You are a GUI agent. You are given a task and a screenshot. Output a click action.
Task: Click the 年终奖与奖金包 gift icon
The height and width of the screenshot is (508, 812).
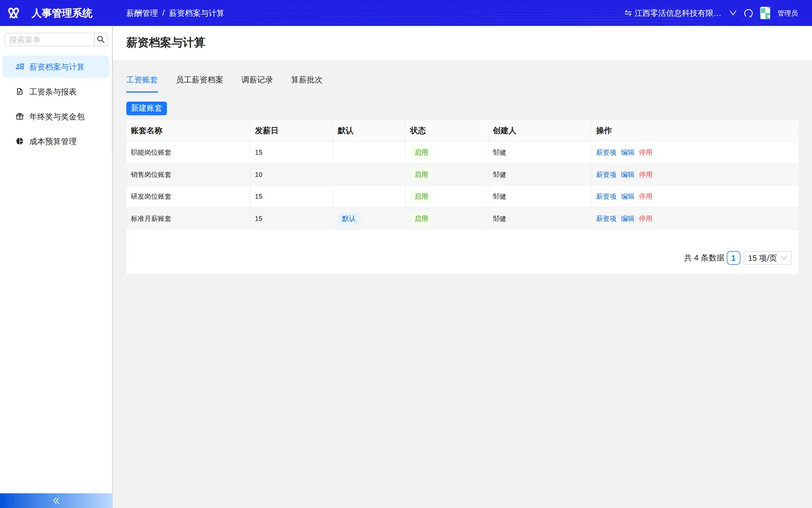[20, 116]
